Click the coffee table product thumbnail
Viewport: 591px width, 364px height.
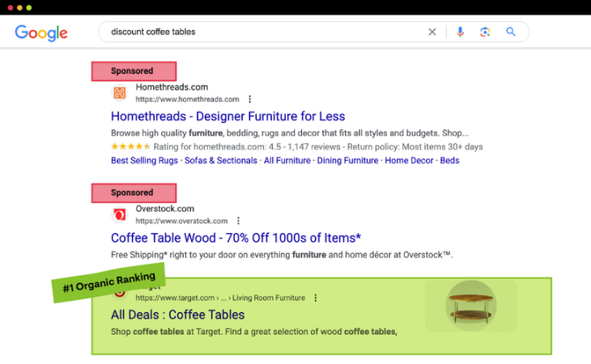coord(471,306)
